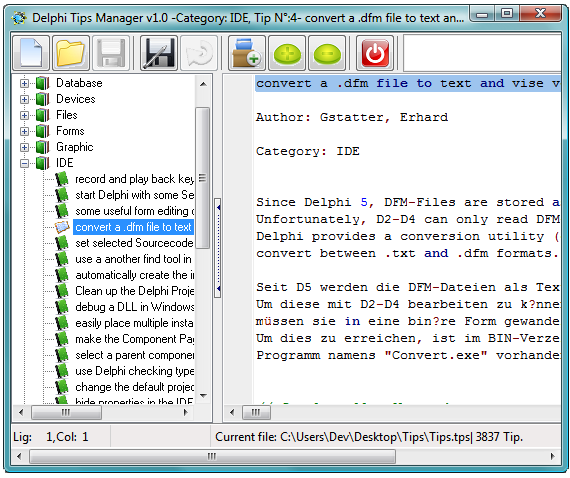Click the 'Current file' status bar path

point(369,437)
